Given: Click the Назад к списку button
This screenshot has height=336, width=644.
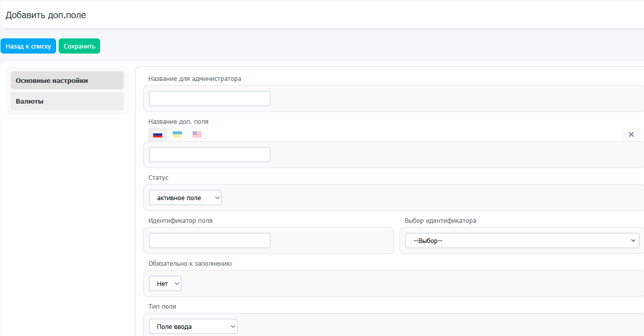Looking at the screenshot, I should click(x=28, y=46).
